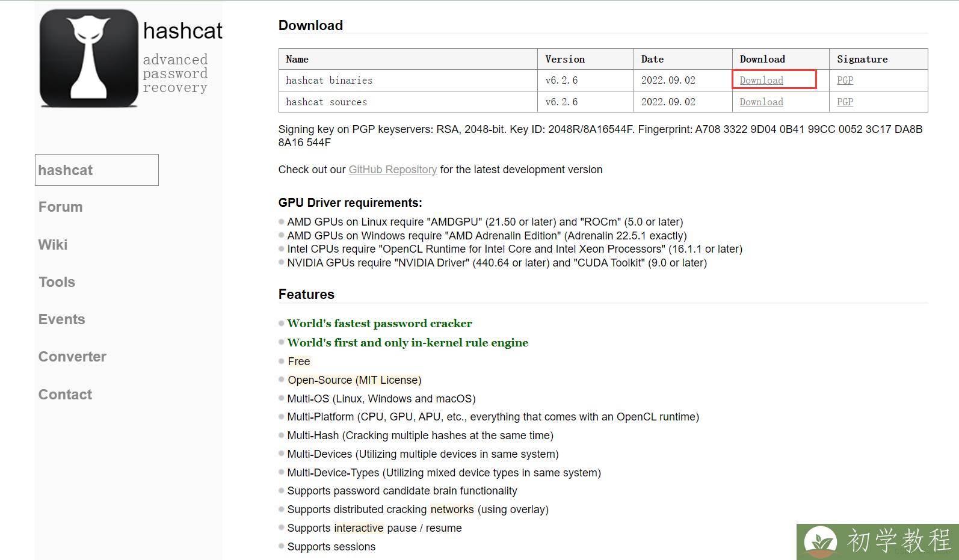959x560 pixels.
Task: Click 'Supports sessions' feature item
Action: click(331, 547)
